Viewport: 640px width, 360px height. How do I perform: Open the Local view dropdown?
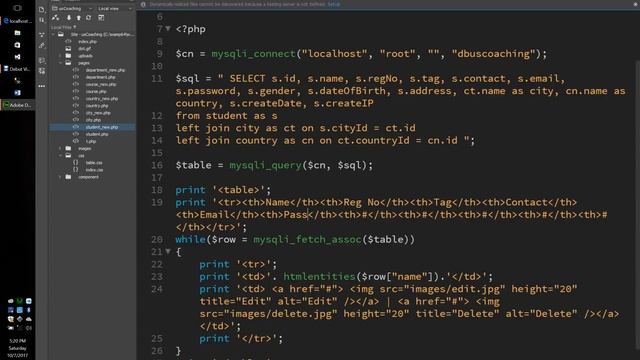(x=115, y=9)
